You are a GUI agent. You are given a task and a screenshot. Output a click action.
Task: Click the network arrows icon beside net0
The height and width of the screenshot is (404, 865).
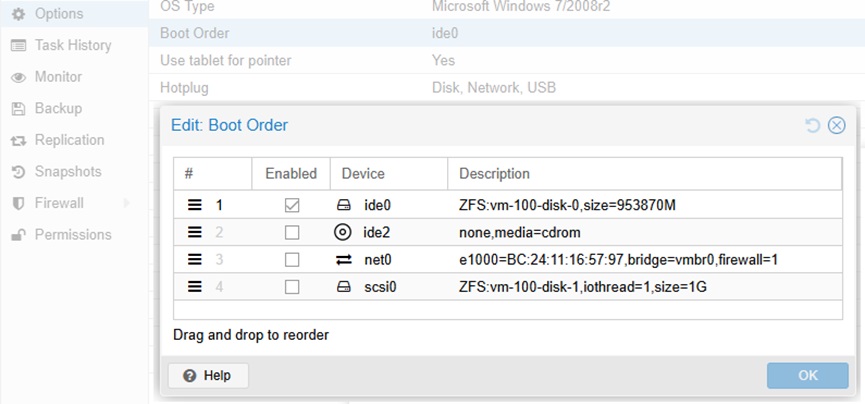pyautogui.click(x=343, y=259)
